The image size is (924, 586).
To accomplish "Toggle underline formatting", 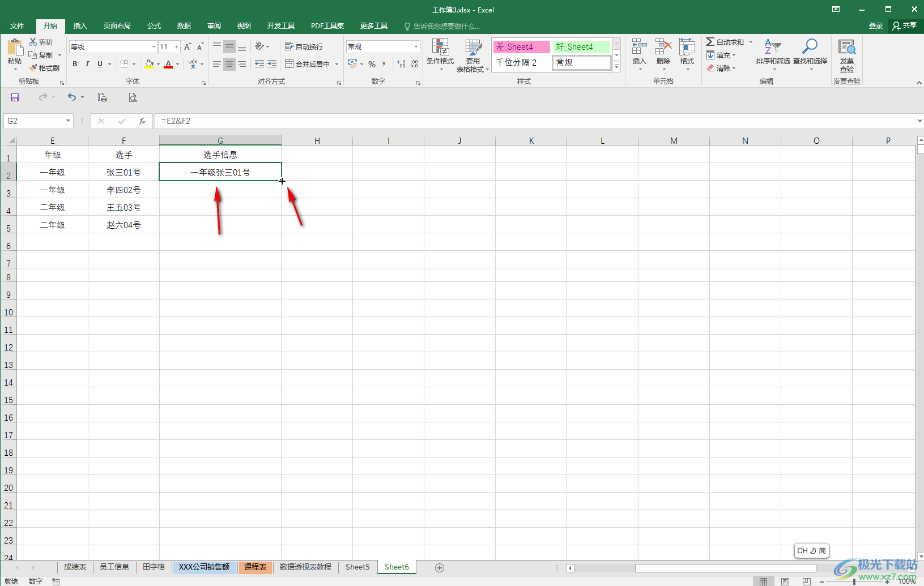I will pyautogui.click(x=100, y=64).
